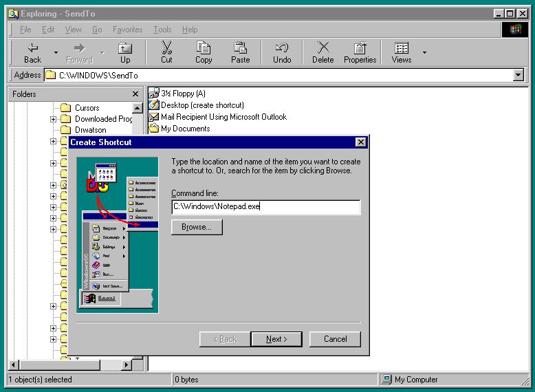The height and width of the screenshot is (392, 535).
Task: Open the Back history dropdown arrow
Action: 56,52
